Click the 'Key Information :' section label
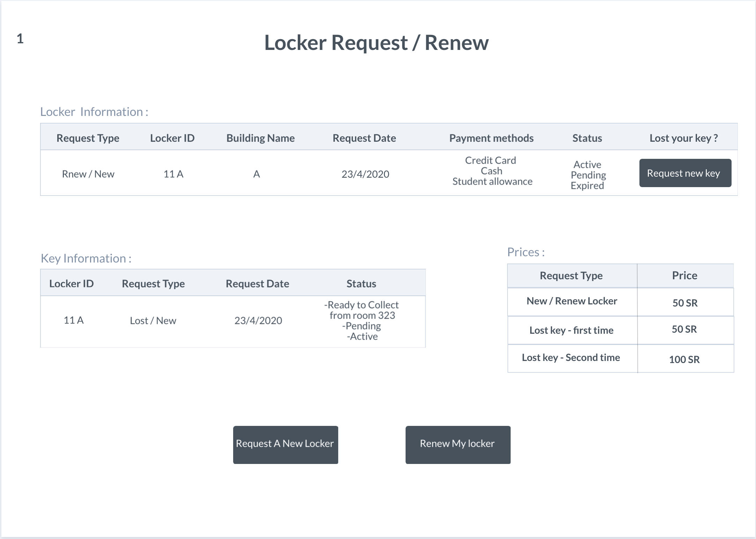The height and width of the screenshot is (539, 756). [86, 258]
